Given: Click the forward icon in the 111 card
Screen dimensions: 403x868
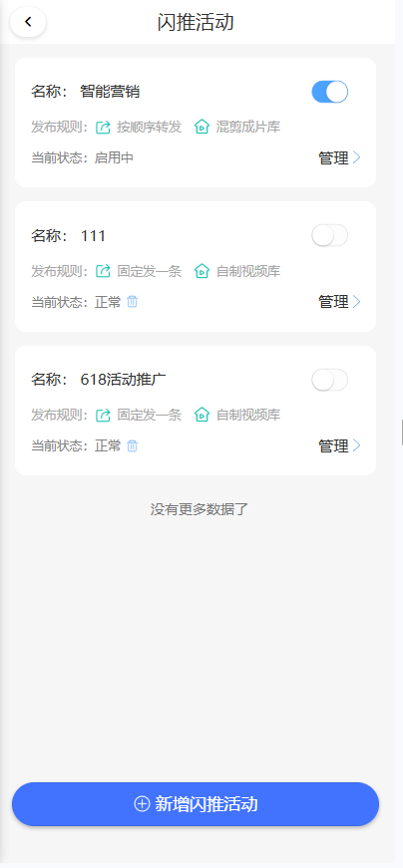Looking at the screenshot, I should click(x=103, y=271).
